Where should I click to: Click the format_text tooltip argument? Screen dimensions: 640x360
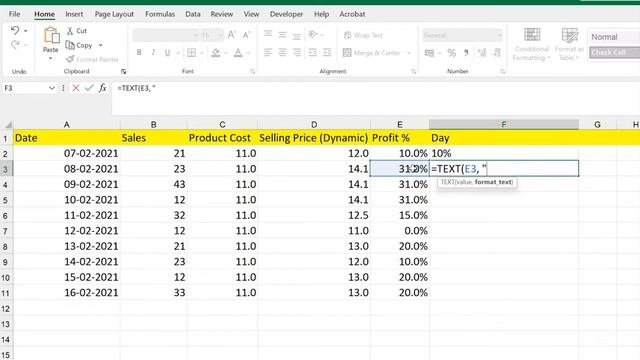pos(493,182)
